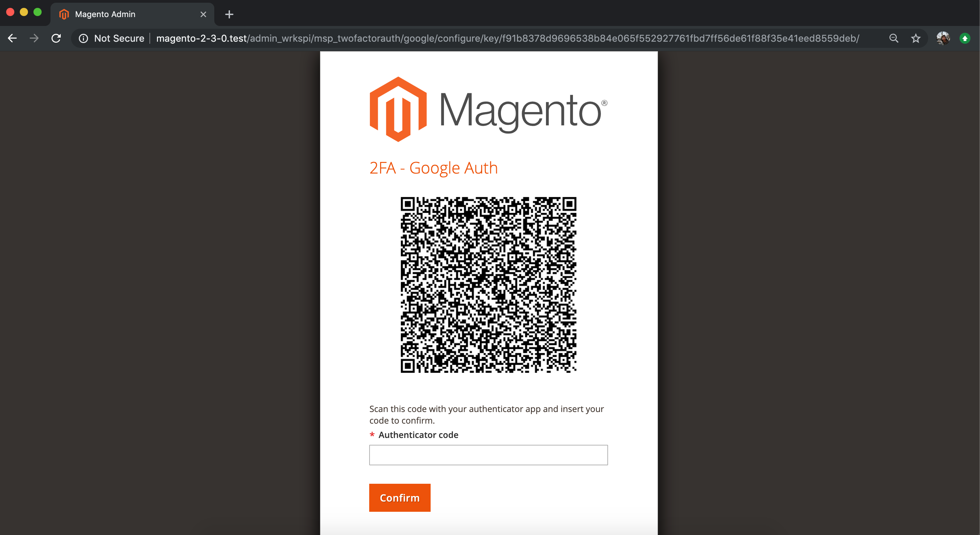Close the Magento Admin tab
980x535 pixels.
(203, 14)
